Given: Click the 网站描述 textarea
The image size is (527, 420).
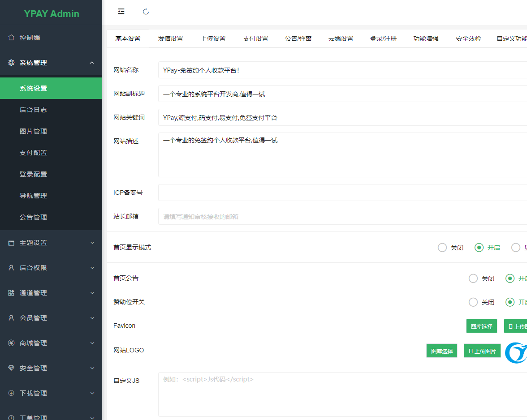Looking at the screenshot, I should [x=342, y=155].
